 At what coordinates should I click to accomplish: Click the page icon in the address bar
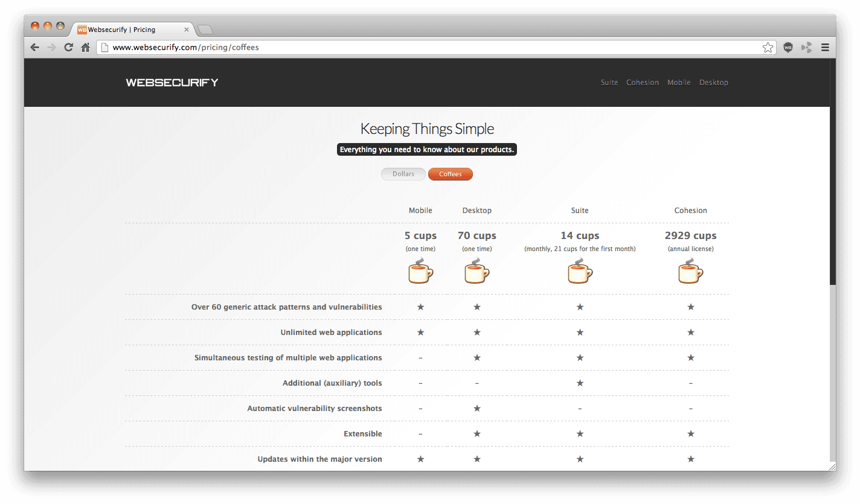click(x=104, y=47)
